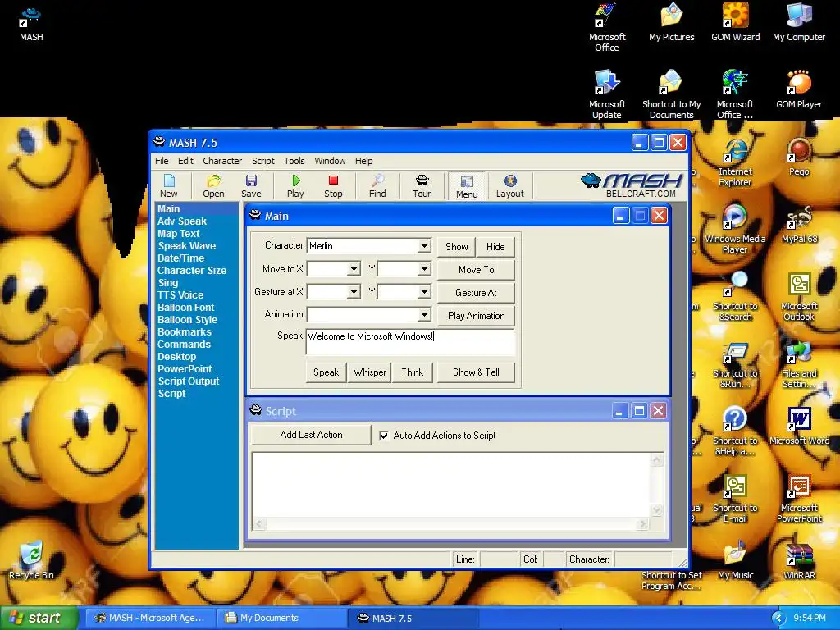Select Balloon Style in the sidebar list
Viewport: 840px width, 630px height.
[x=188, y=320]
